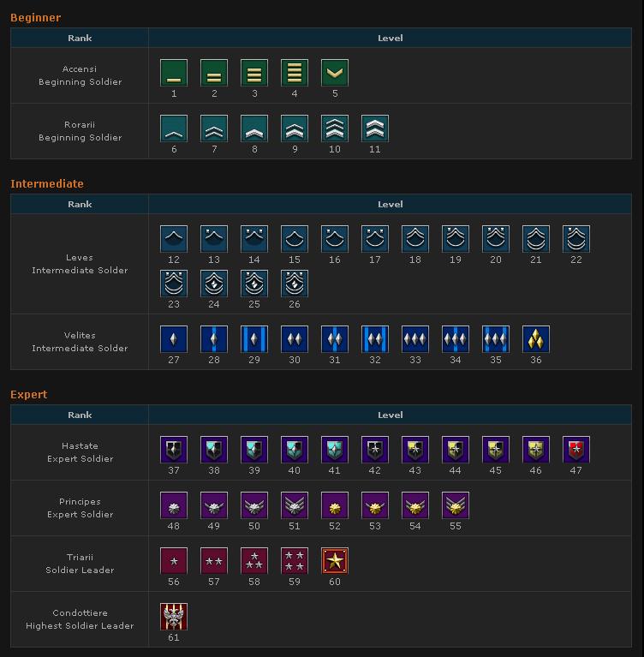Click the Velites Intermediate Solder rank cell
Image resolution: width=644 pixels, height=657 pixels.
80,342
